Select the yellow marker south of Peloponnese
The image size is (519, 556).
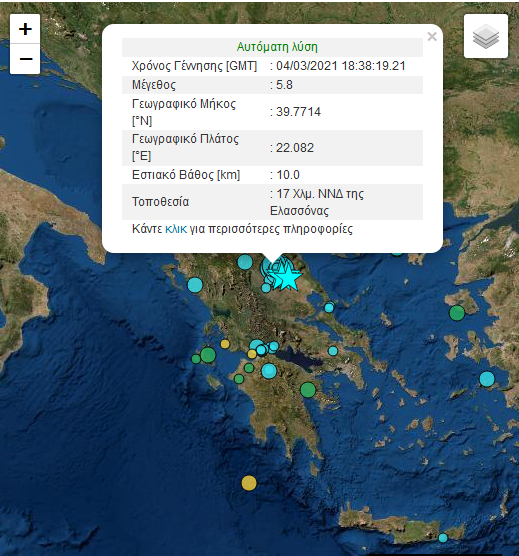(249, 483)
